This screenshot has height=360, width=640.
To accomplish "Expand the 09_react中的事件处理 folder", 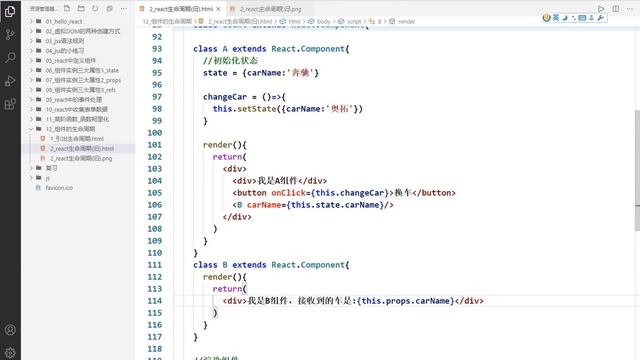I will pos(78,100).
